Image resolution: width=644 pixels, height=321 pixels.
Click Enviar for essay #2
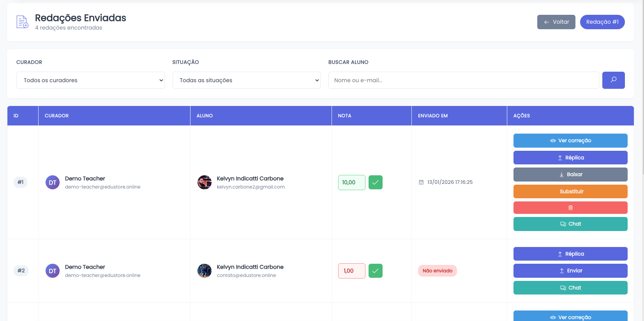point(570,271)
